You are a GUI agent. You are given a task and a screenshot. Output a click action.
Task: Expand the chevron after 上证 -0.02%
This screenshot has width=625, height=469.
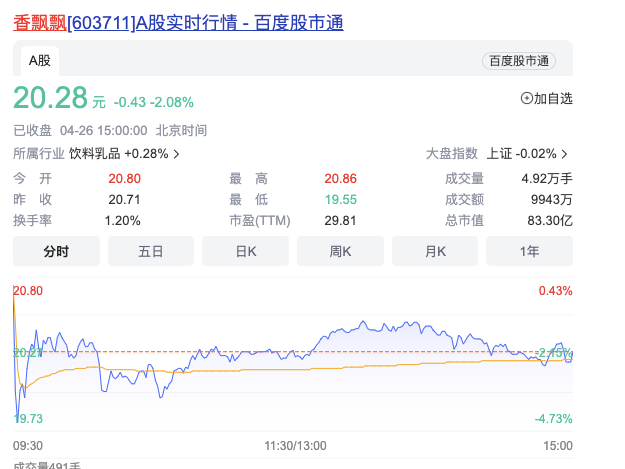click(565, 154)
